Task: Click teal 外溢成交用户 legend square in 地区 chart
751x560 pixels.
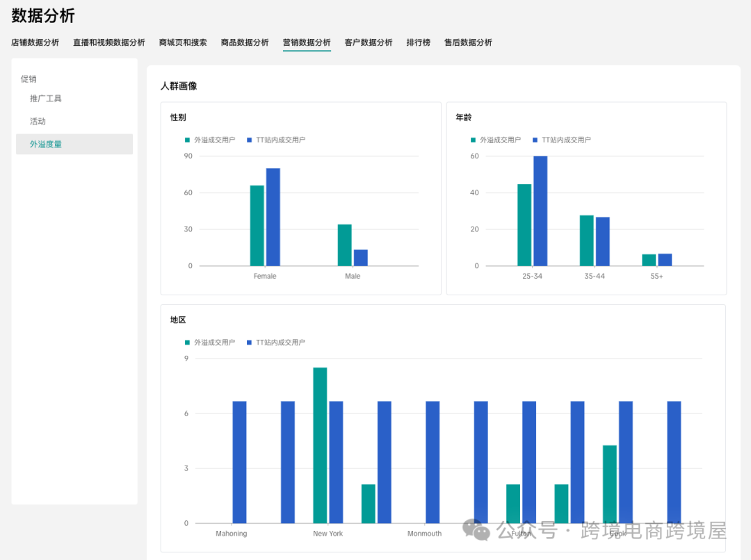Action: click(x=187, y=343)
